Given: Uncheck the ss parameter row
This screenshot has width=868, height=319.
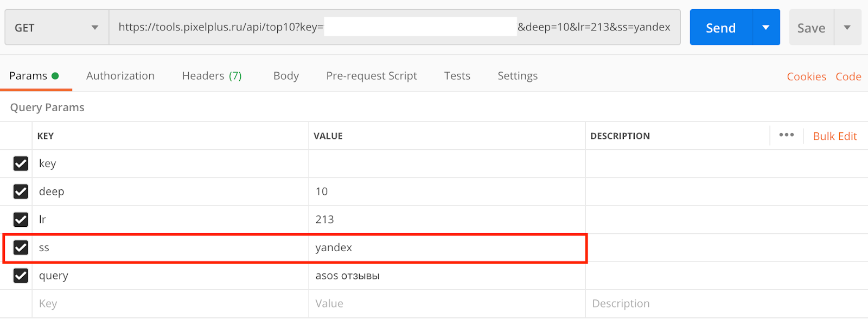Looking at the screenshot, I should 21,248.
